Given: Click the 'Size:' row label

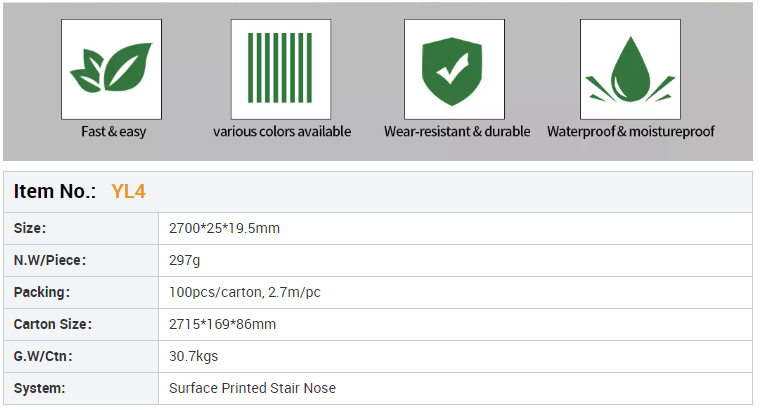Looking at the screenshot, I should click(x=30, y=228).
